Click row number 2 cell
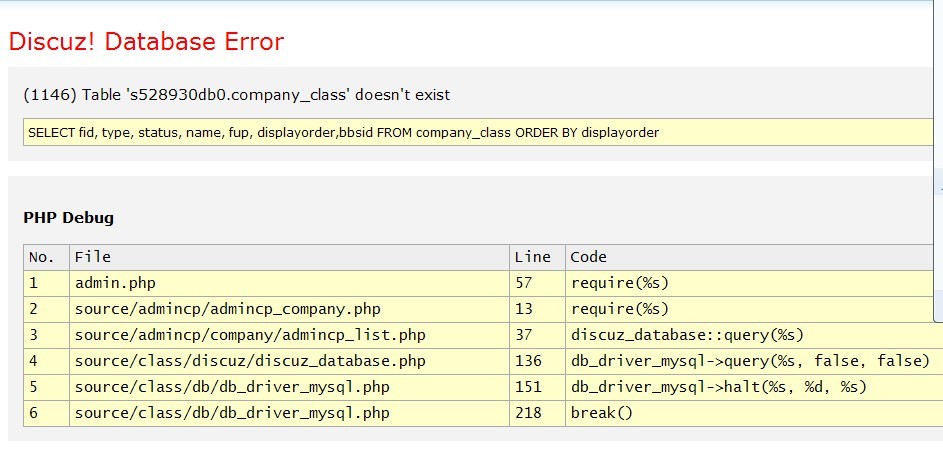943x456 pixels. (x=46, y=309)
